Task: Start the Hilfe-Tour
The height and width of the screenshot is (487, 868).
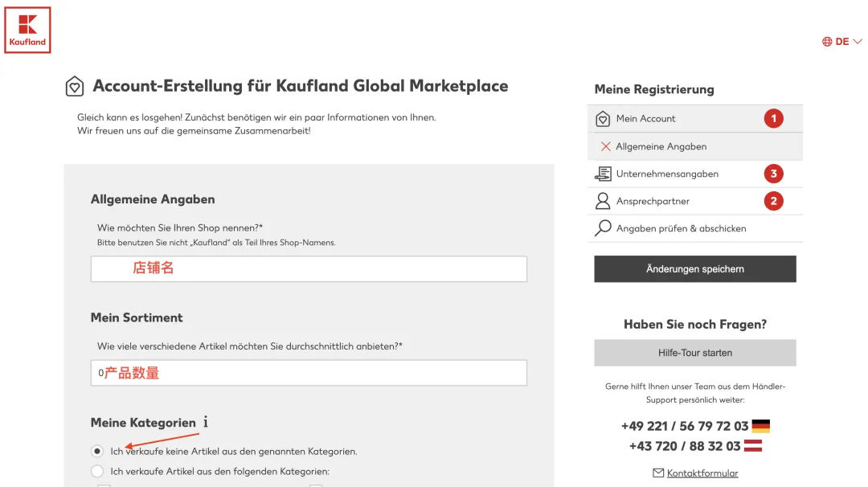Action: click(x=695, y=353)
